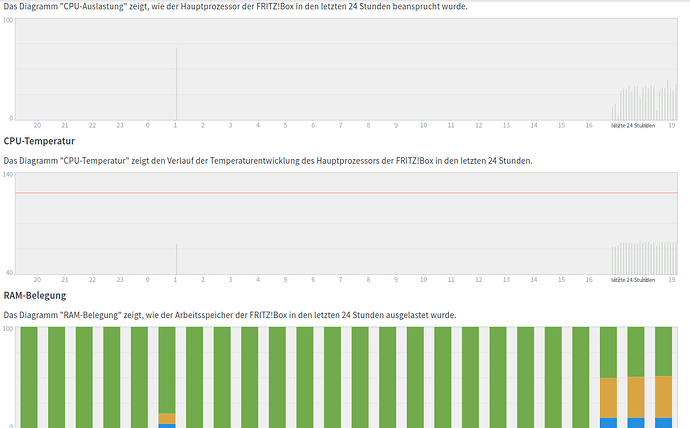Click the orange segment of the last RAM bar
The height and width of the screenshot is (428, 690).
(x=664, y=397)
